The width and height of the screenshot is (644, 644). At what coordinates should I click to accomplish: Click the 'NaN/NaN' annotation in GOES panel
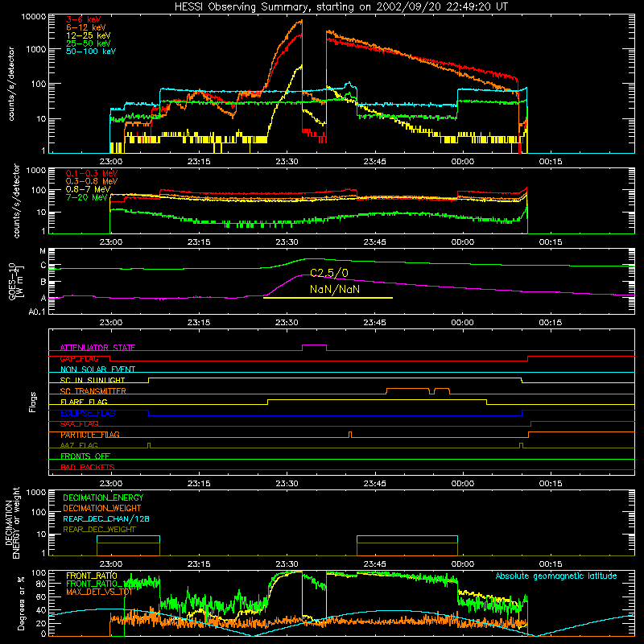(335, 289)
